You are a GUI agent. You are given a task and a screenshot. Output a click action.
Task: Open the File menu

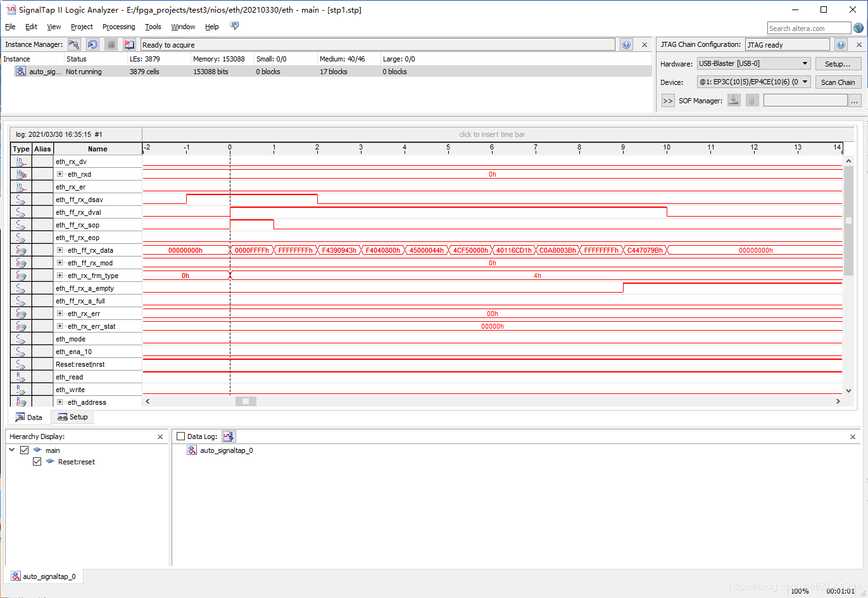pyautogui.click(x=10, y=27)
